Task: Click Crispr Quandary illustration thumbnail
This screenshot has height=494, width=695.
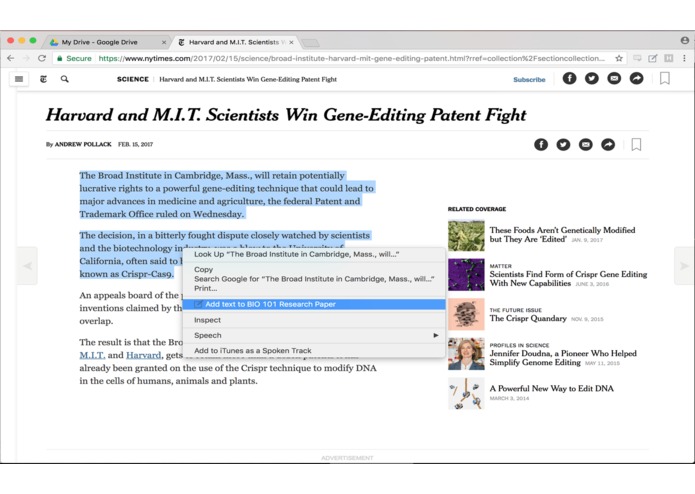Action: 466,314
